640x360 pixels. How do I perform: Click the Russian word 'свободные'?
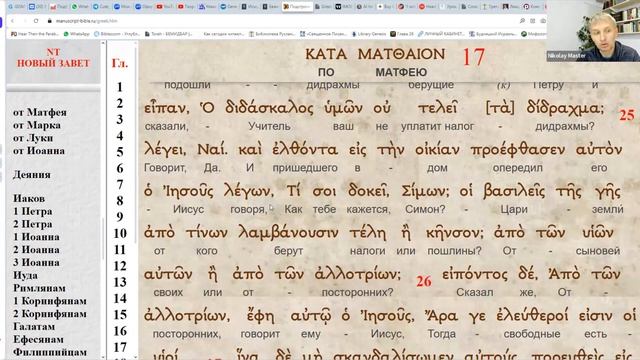531,334
